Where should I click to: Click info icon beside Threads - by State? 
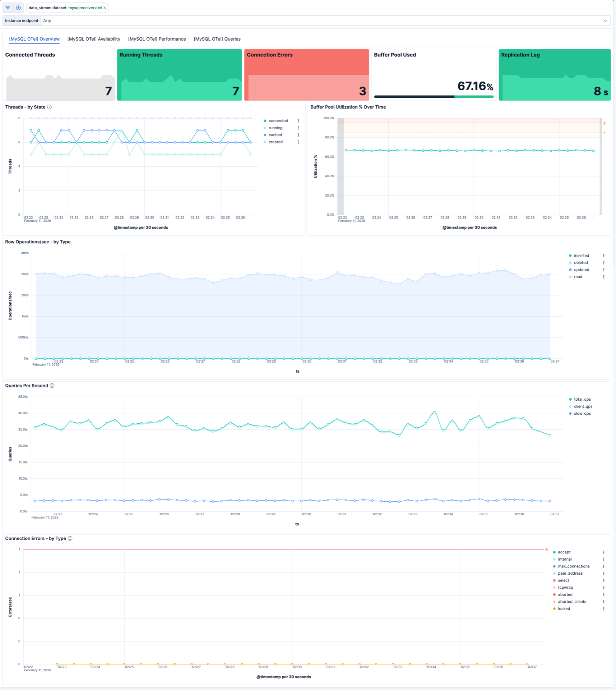point(50,107)
